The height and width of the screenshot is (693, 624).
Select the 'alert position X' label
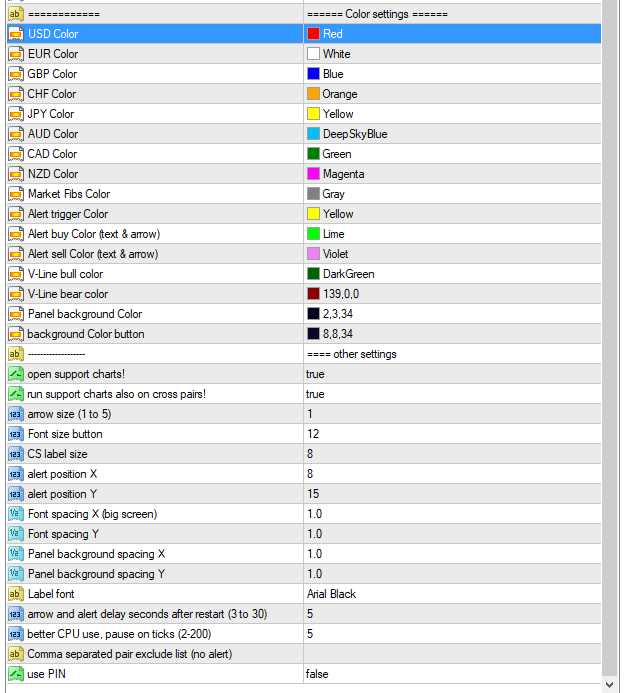[x=62, y=474]
